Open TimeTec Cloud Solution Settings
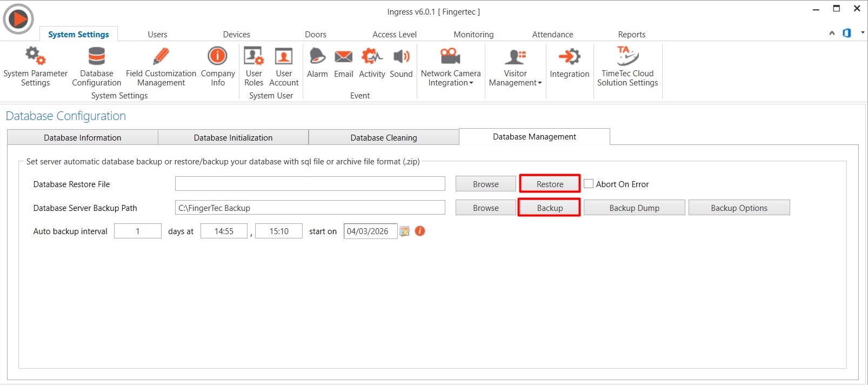The width and height of the screenshot is (868, 385). coord(627,67)
